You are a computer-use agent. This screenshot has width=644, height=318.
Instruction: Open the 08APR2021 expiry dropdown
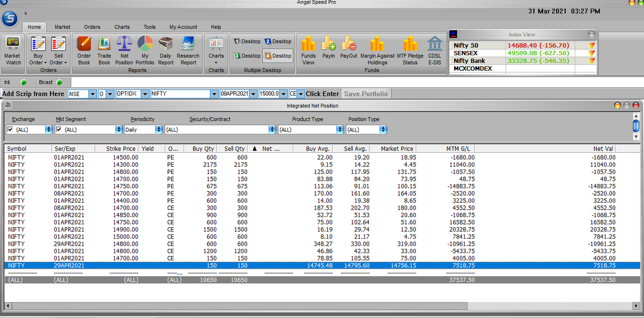tap(253, 94)
